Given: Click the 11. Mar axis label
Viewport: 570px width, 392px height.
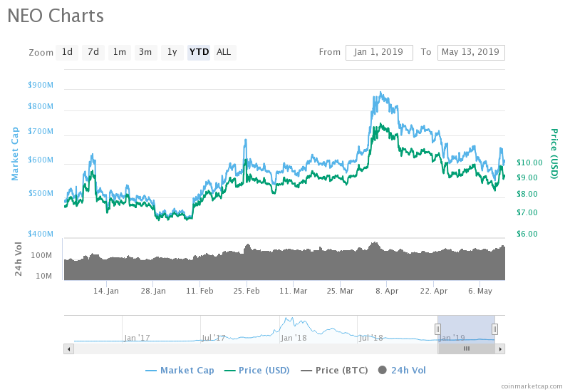Looking at the screenshot, I should pos(294,291).
